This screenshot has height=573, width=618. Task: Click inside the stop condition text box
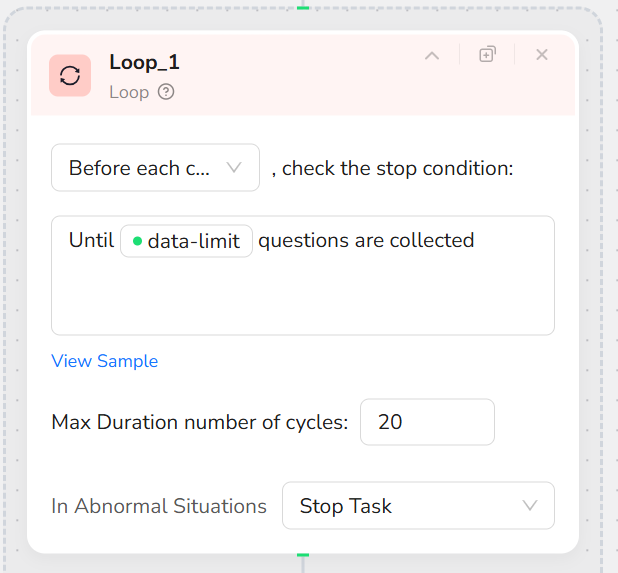tap(302, 295)
